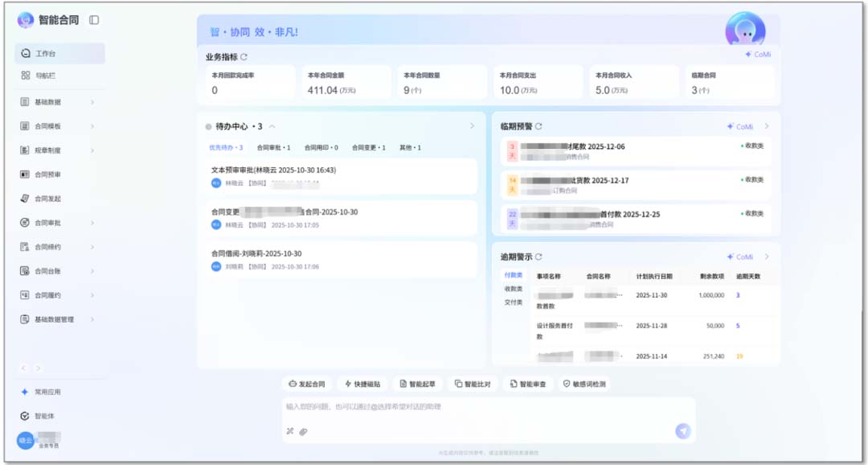Collapse the 待办中心 section chevron

[x=272, y=126]
